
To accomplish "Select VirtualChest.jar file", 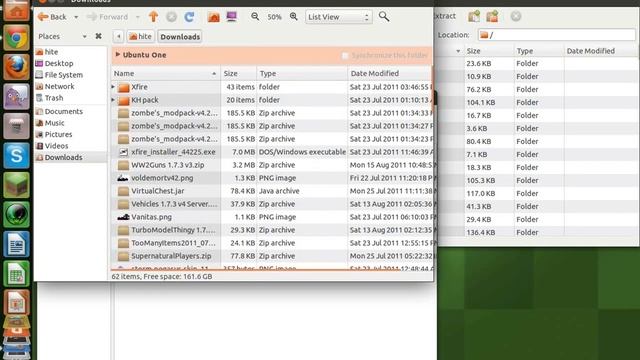I will click(x=271, y=191).
